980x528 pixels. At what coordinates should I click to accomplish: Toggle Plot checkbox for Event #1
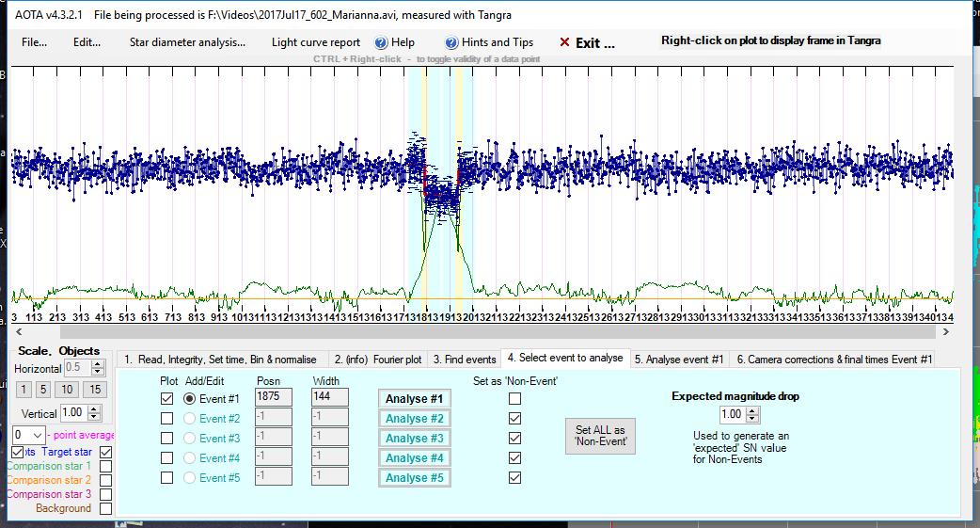pos(166,398)
